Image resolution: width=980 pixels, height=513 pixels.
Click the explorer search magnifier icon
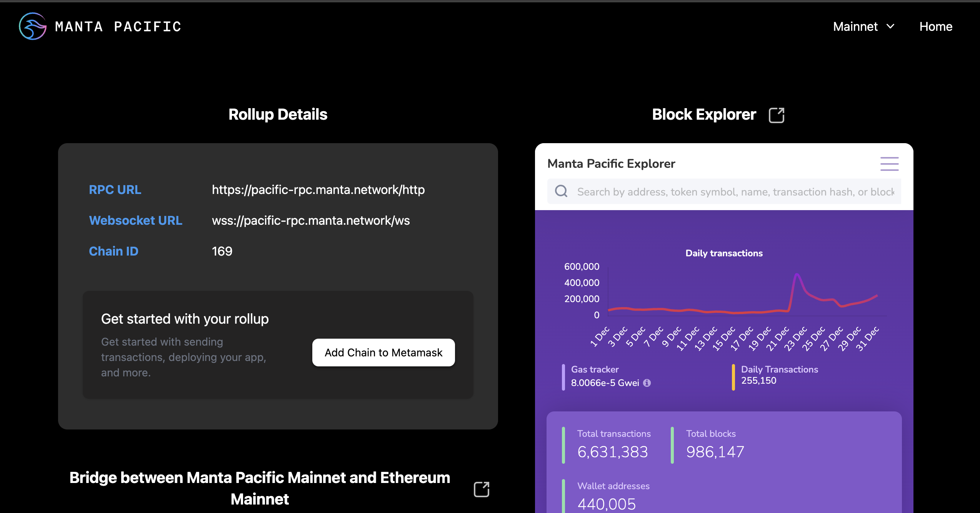pyautogui.click(x=561, y=191)
